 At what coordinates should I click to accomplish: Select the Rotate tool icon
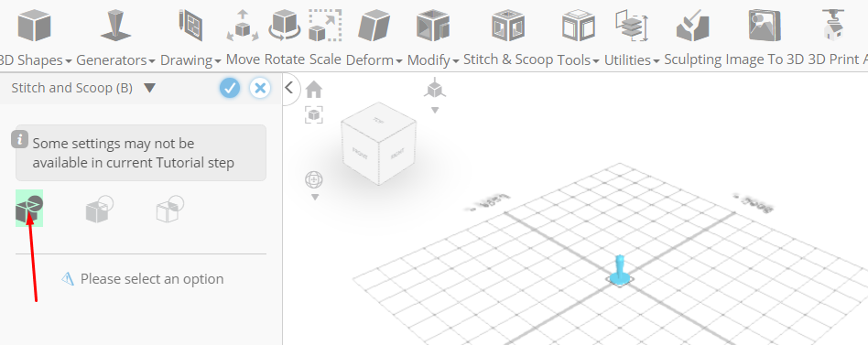click(285, 26)
